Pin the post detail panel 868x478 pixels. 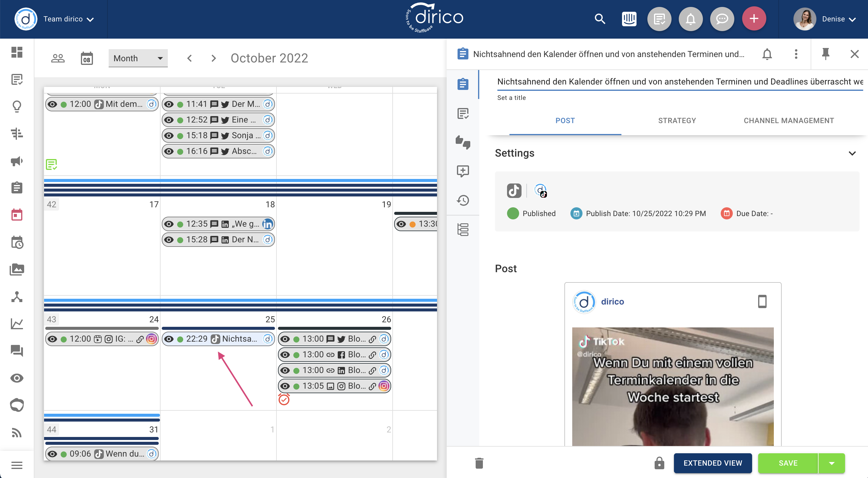coord(825,54)
